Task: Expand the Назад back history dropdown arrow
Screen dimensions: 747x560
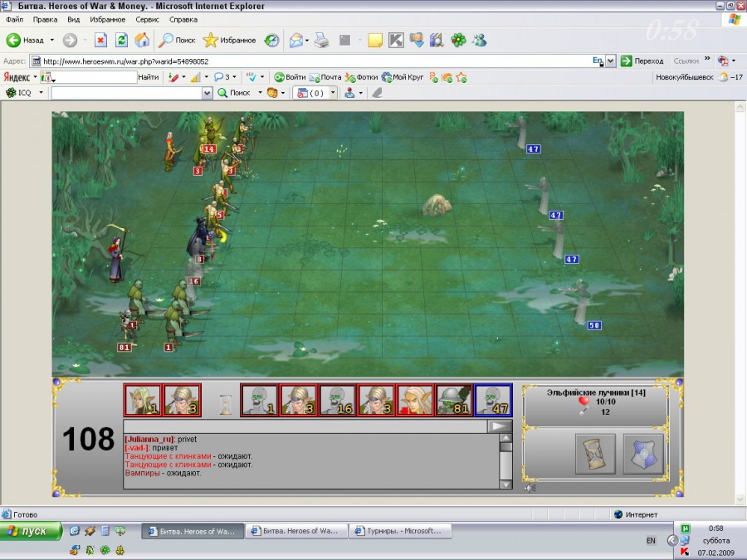Action: [x=52, y=41]
